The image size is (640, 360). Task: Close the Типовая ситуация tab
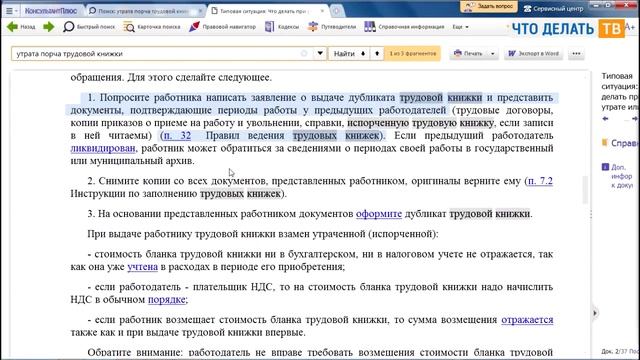coord(322,11)
